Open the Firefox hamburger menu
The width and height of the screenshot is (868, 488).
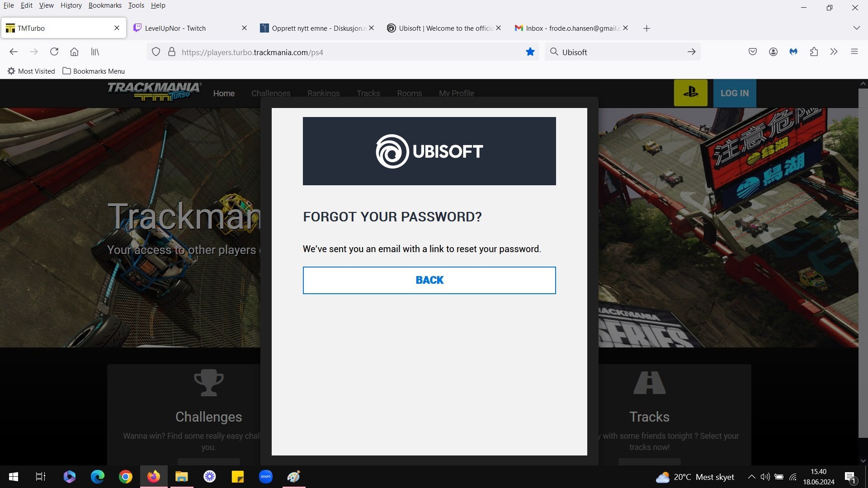pos(854,52)
